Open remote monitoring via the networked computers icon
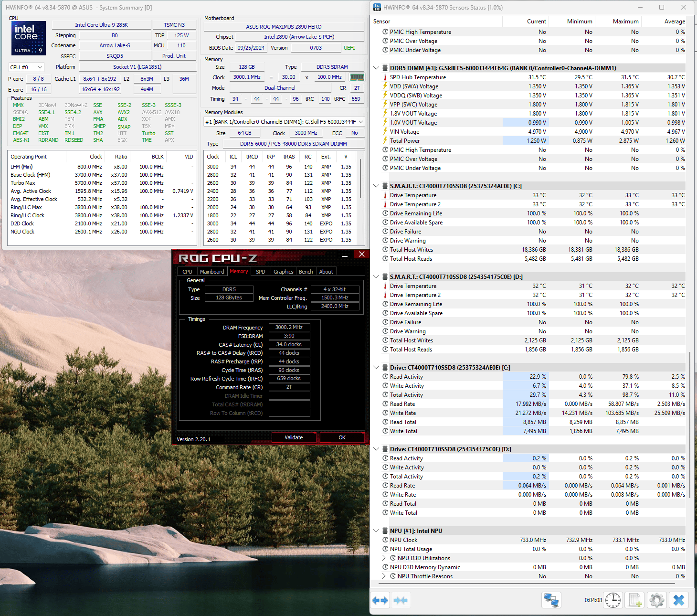The image size is (697, 616). pos(551,600)
